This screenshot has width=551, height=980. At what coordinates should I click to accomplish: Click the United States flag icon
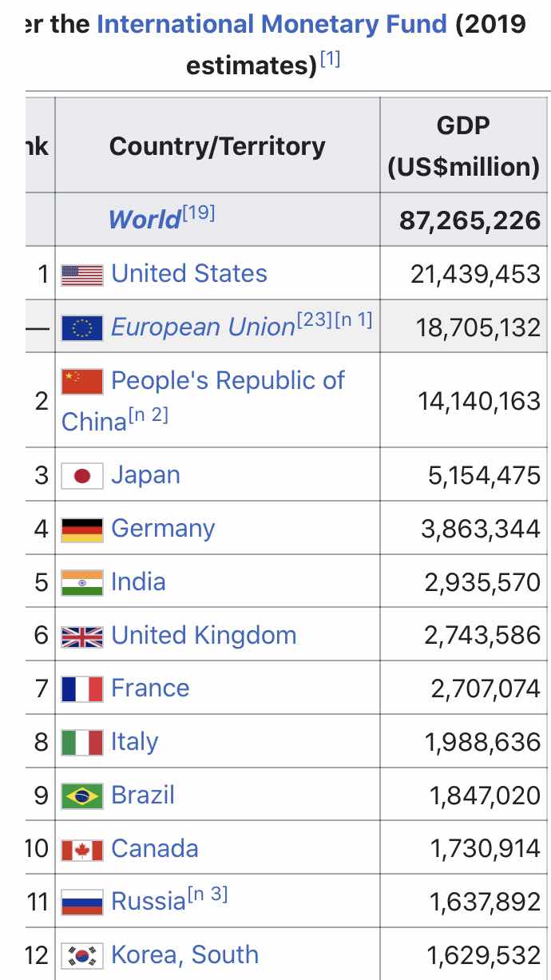82,275
